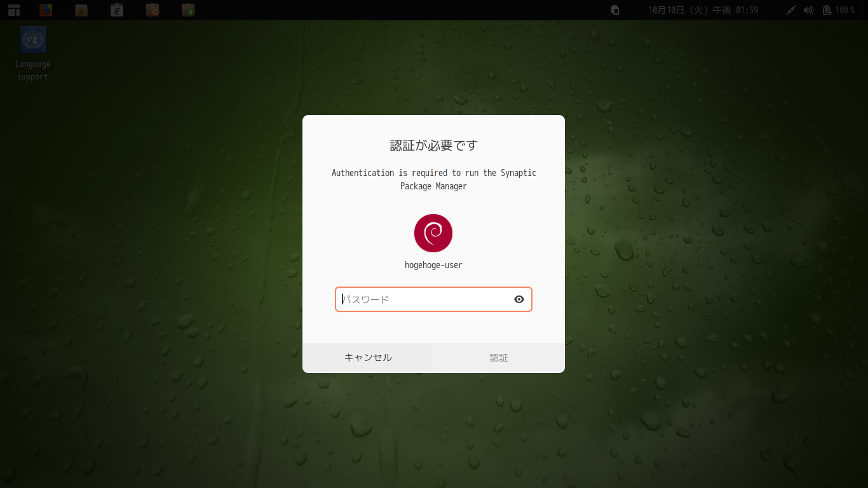Open the clipboard manager tray icon

point(615,10)
